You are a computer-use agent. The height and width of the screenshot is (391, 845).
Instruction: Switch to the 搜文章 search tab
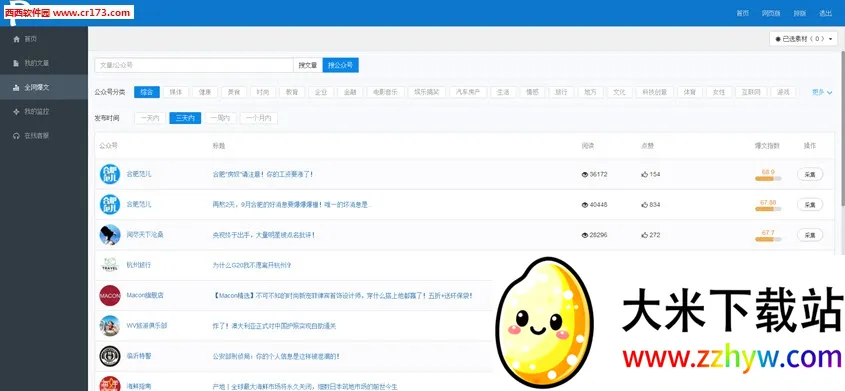(308, 65)
